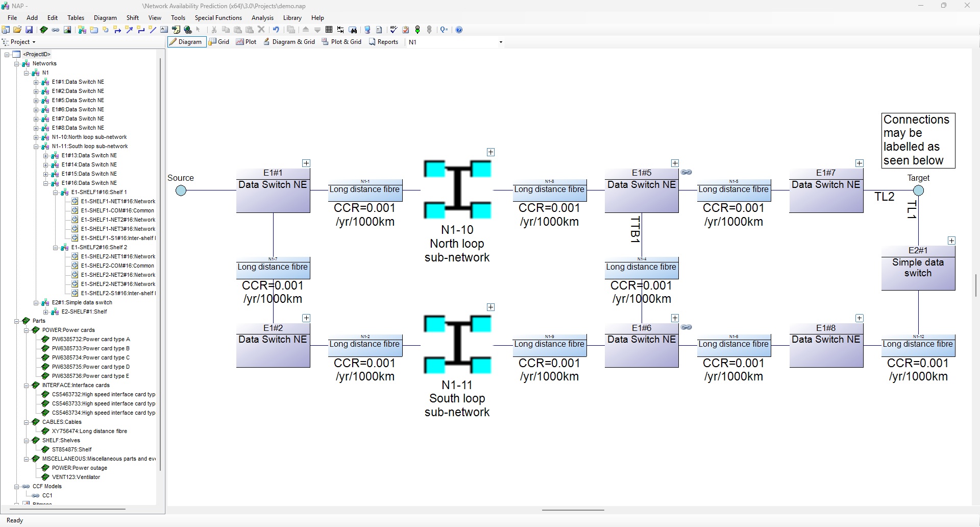Screen dimensions: 980x527
Task: Open Help via the blue question mark icon
Action: pyautogui.click(x=459, y=30)
